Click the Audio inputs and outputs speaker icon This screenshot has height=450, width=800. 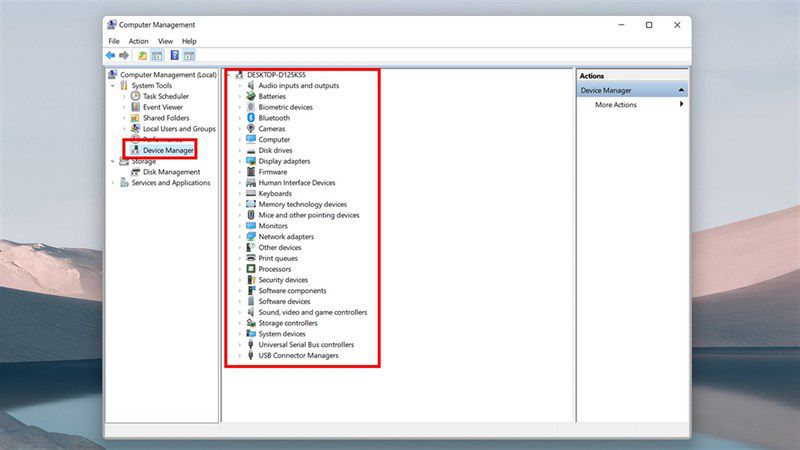(x=251, y=85)
